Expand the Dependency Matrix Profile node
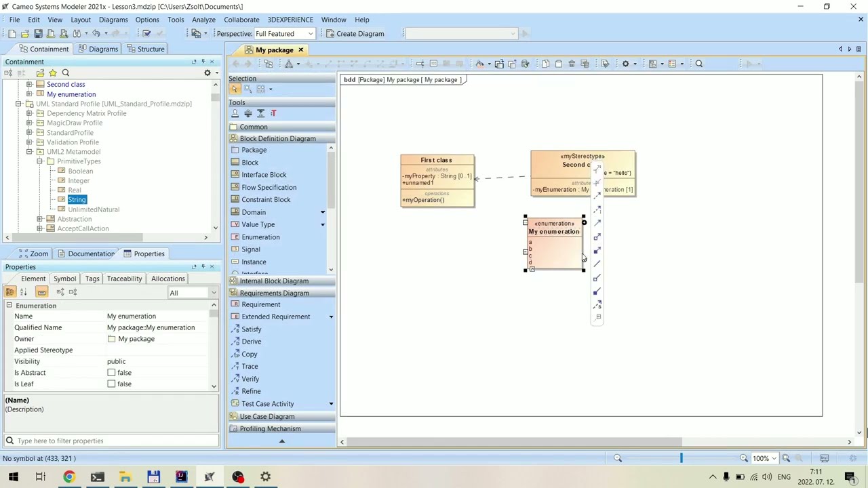Image resolution: width=868 pixels, height=488 pixels. 29,113
